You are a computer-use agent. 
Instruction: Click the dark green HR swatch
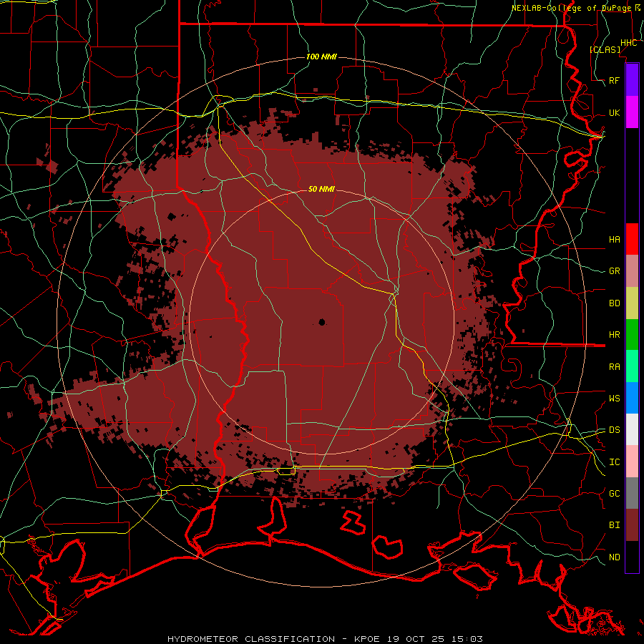pyautogui.click(x=632, y=335)
